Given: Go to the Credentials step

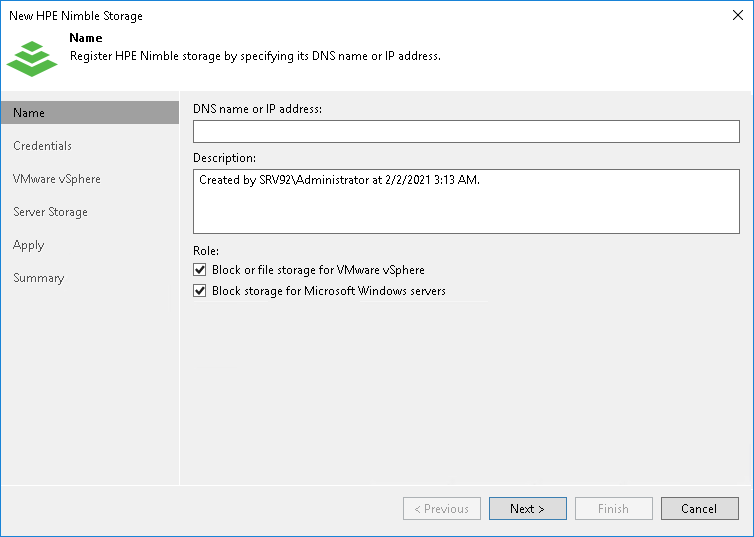Looking at the screenshot, I should pyautogui.click(x=42, y=146).
